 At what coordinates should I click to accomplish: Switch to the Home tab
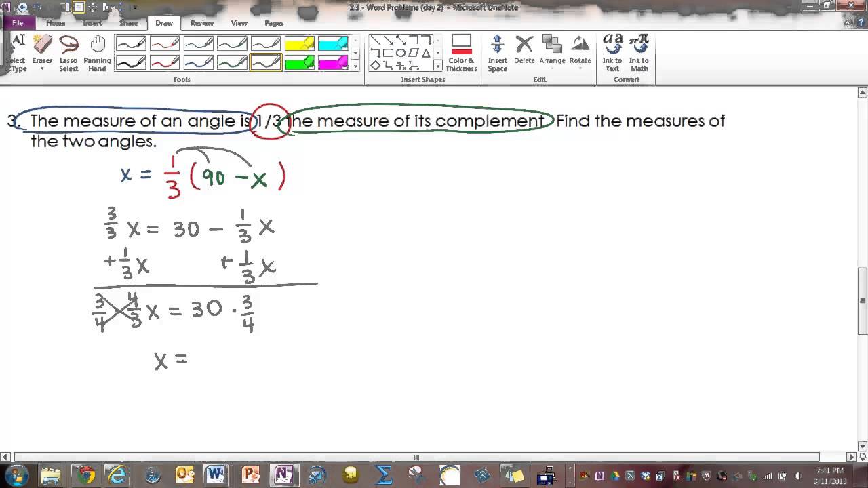coord(56,23)
